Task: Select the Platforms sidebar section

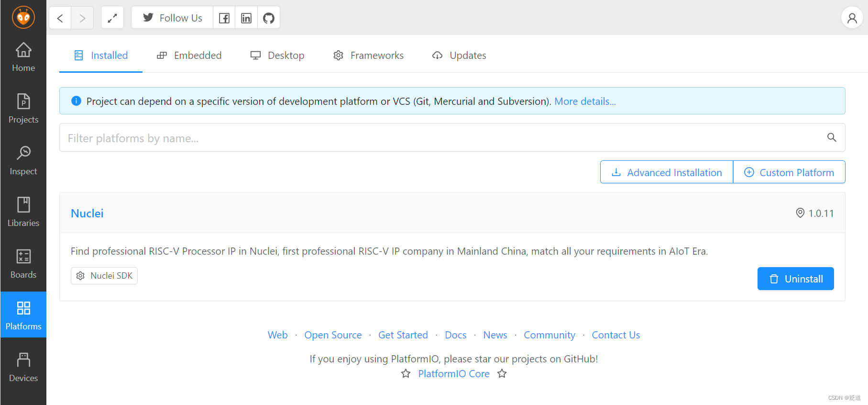Action: pyautogui.click(x=23, y=315)
